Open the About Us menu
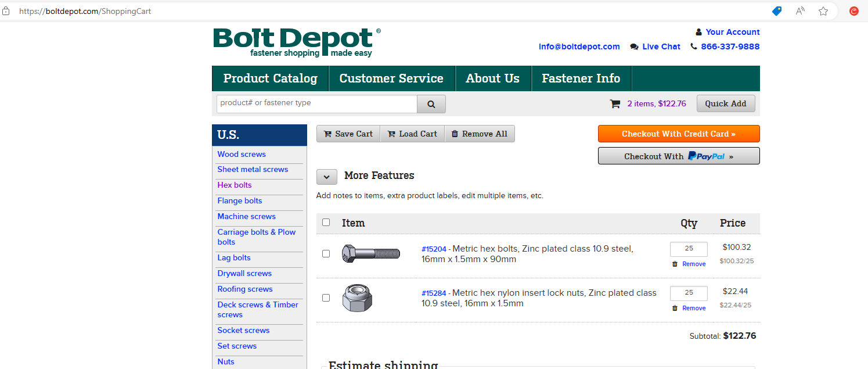 tap(492, 78)
